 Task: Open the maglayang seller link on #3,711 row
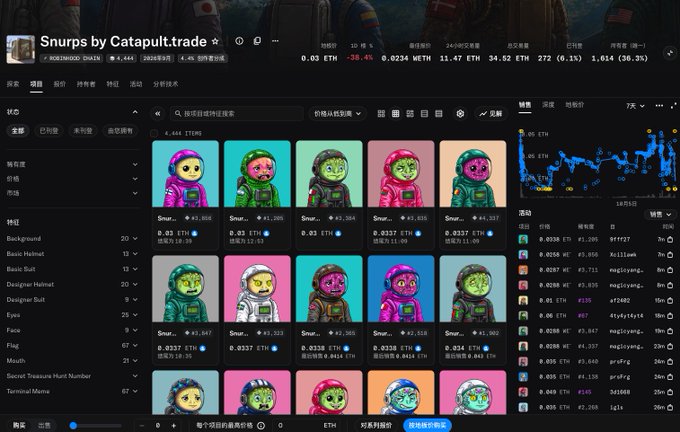click(x=626, y=270)
